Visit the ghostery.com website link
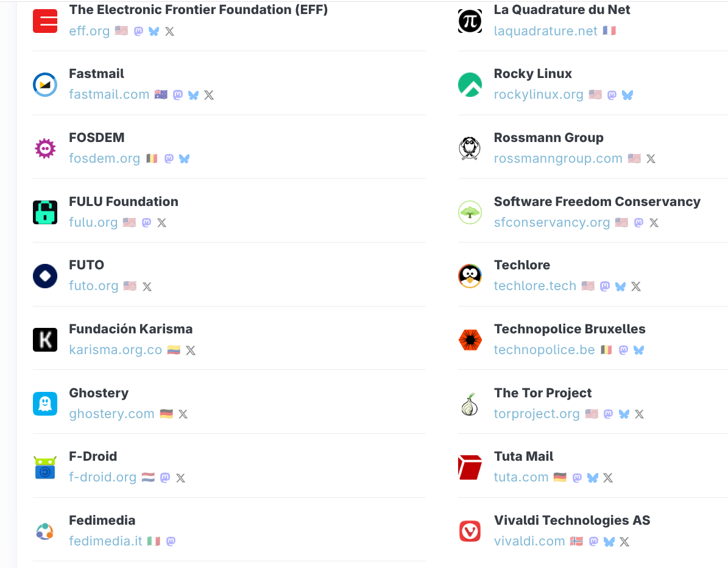728x568 pixels. click(x=111, y=414)
